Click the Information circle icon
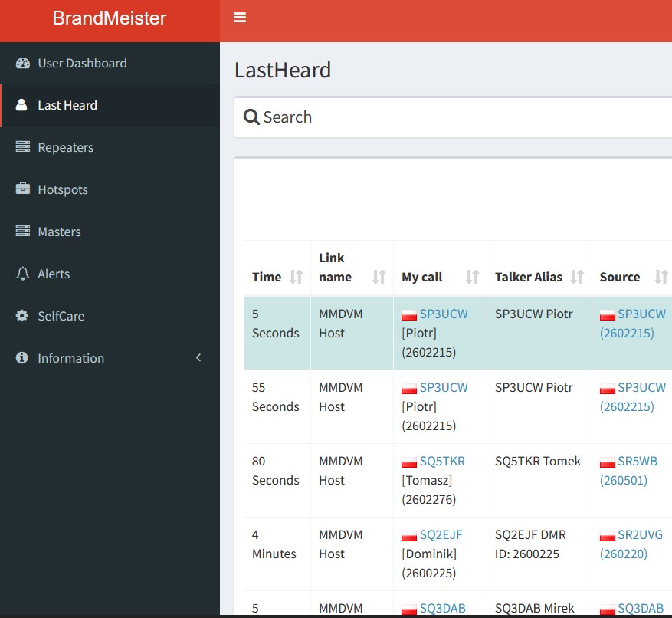This screenshot has width=672, height=618. pyautogui.click(x=22, y=358)
